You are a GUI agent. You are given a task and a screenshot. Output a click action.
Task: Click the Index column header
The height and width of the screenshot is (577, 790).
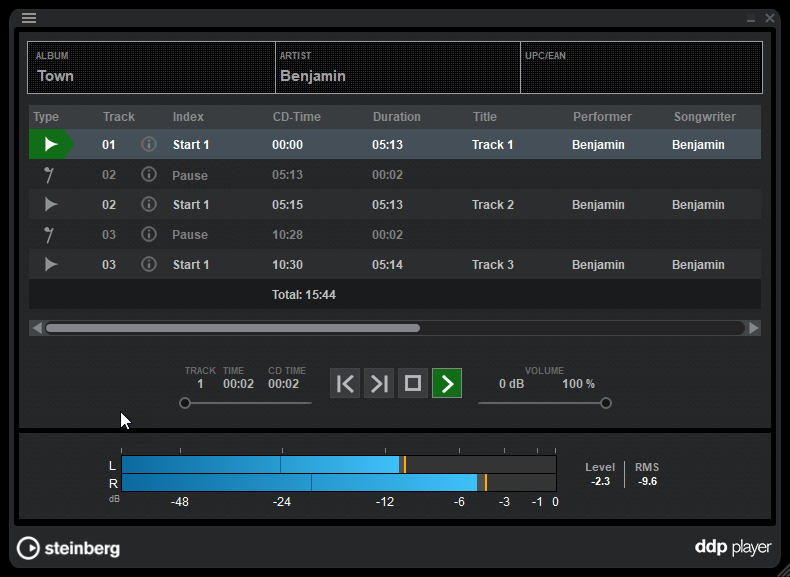pos(188,117)
